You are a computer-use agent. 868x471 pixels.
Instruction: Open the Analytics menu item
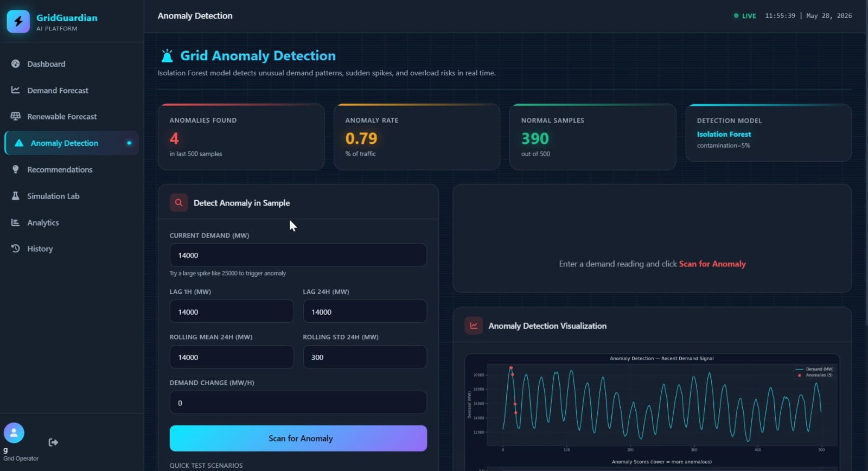(x=72, y=222)
